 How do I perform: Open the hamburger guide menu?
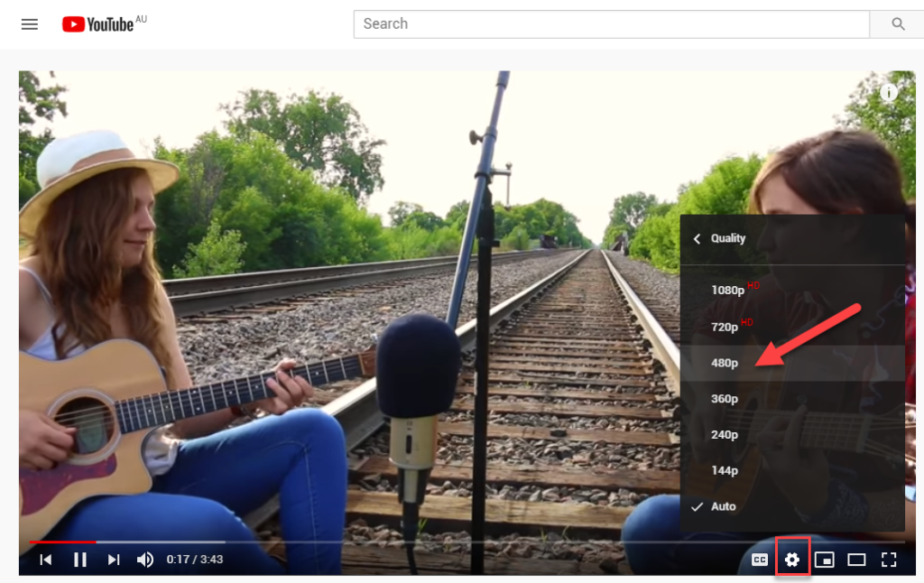pos(30,24)
